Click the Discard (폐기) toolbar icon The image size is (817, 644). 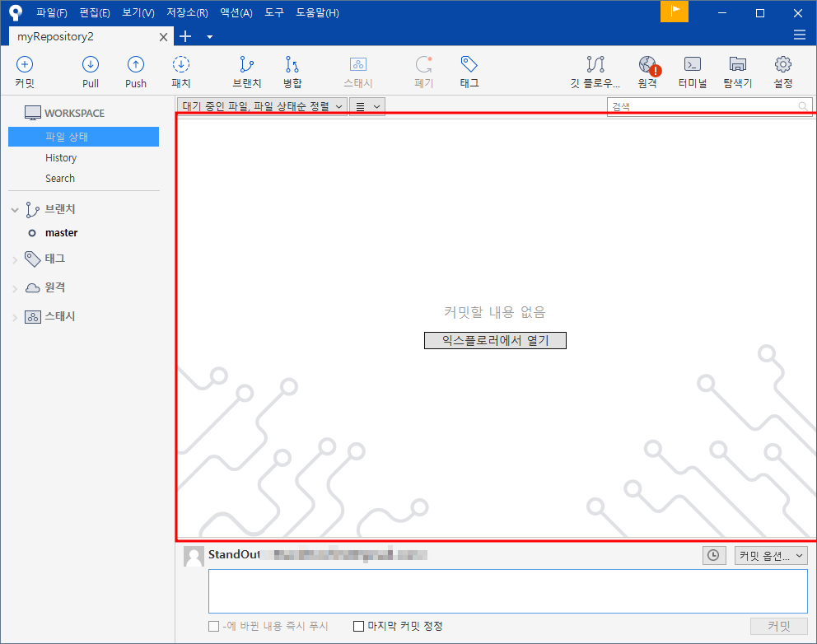point(423,64)
